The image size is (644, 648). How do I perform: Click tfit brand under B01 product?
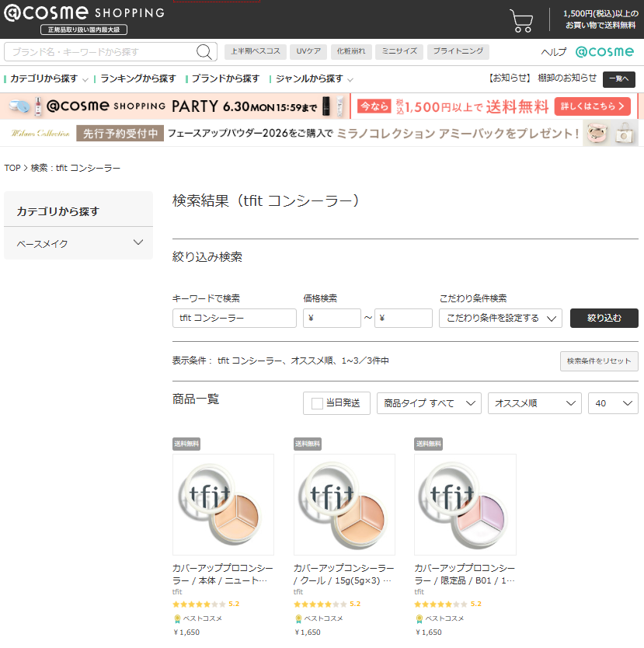(419, 592)
